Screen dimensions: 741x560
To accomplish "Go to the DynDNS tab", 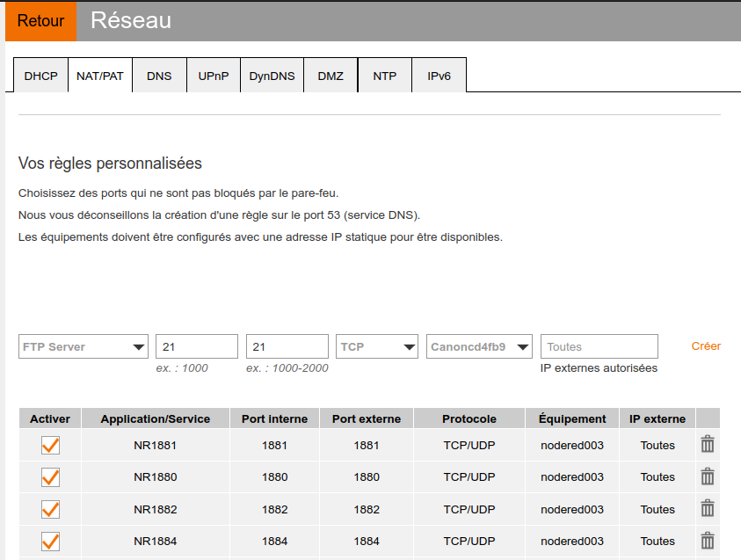I will (x=272, y=76).
